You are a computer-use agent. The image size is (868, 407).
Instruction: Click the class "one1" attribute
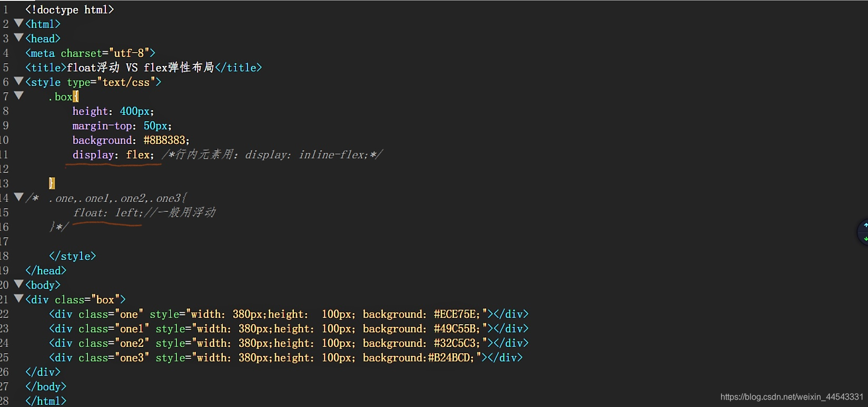pos(114,329)
